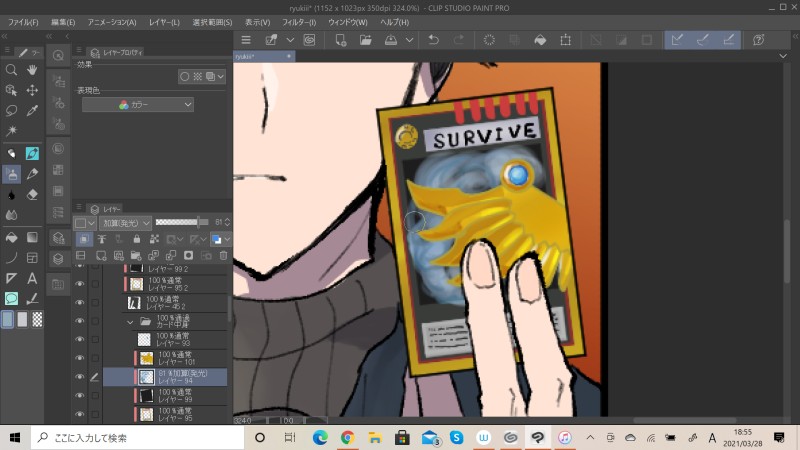Click the New raster layer icon
The width and height of the screenshot is (800, 450).
101,256
